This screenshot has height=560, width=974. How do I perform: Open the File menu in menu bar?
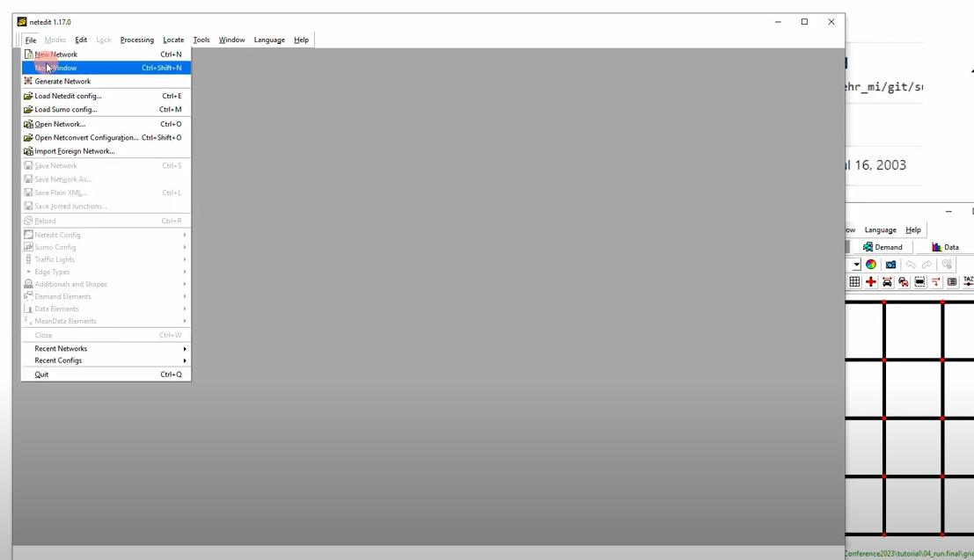pos(31,40)
